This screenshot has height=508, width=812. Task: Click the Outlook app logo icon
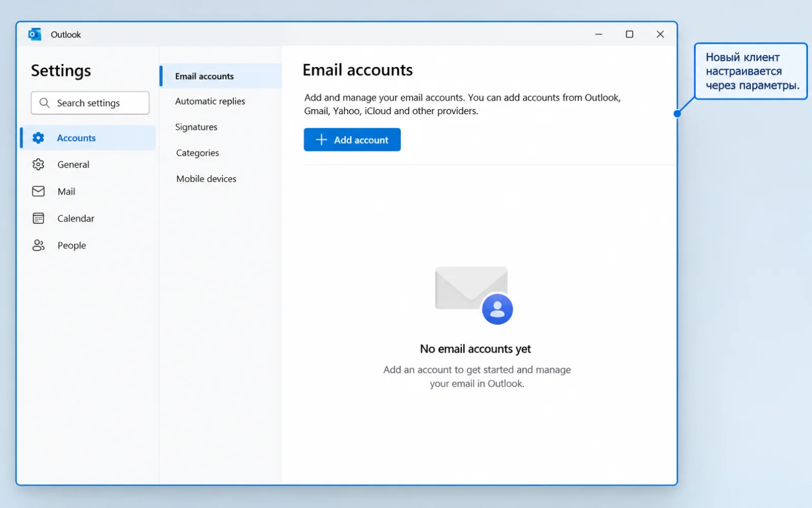click(35, 35)
